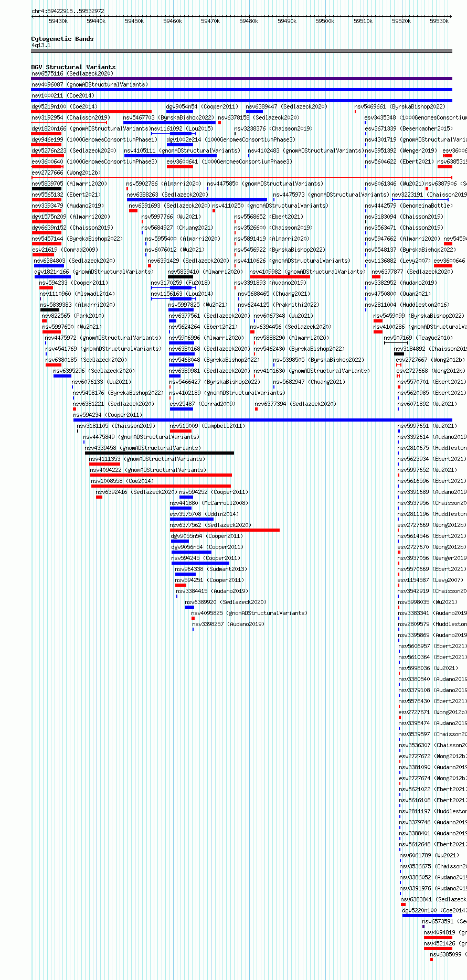Click nsv6377877 (Sedlazeck2020) variant label
This screenshot has height=980, width=467.
pyautogui.click(x=412, y=272)
